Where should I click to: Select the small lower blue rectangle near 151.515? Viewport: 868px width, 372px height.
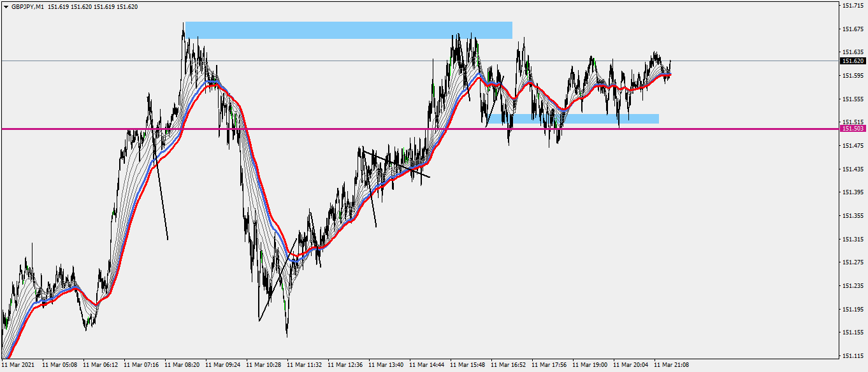pyautogui.click(x=574, y=118)
